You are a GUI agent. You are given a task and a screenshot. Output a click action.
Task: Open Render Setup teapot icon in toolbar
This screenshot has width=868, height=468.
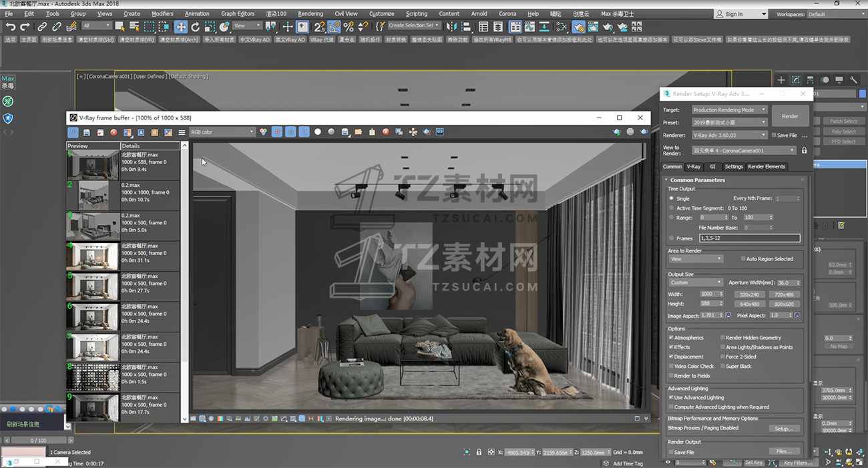pos(578,27)
